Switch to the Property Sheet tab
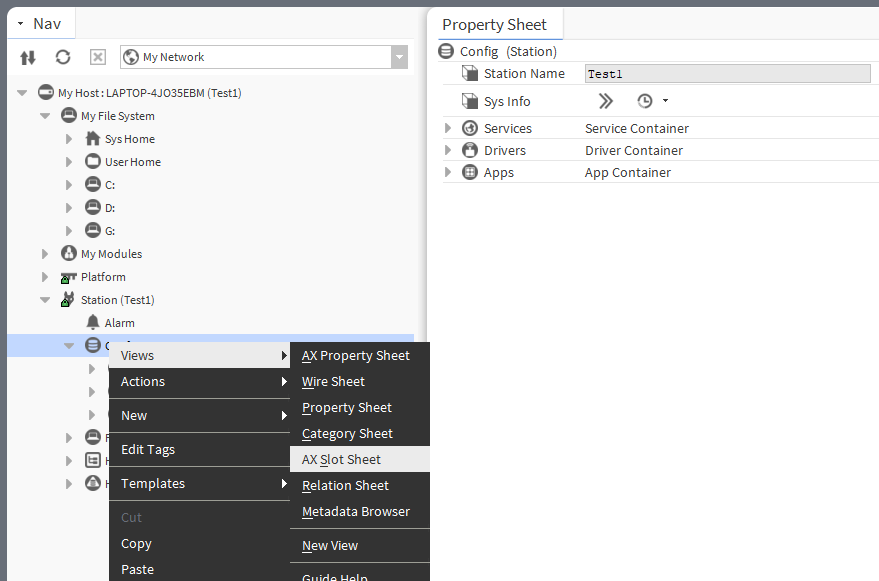This screenshot has width=879, height=581. [494, 24]
